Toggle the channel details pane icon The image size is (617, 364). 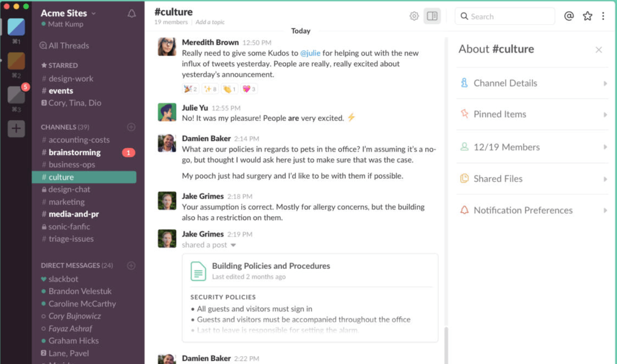(432, 16)
